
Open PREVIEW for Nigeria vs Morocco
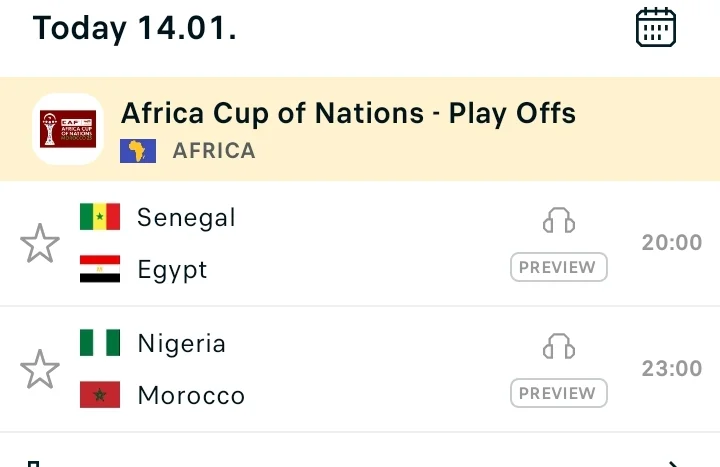(559, 394)
